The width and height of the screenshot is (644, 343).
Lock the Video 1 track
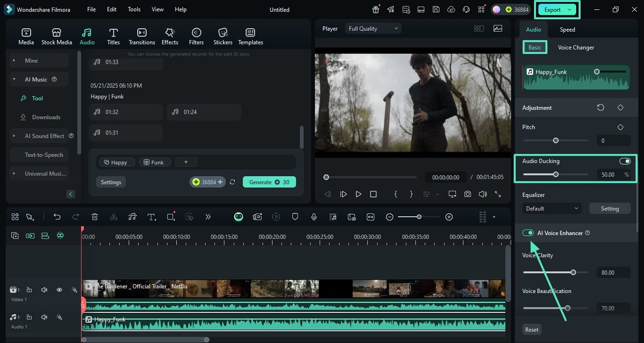29,290
